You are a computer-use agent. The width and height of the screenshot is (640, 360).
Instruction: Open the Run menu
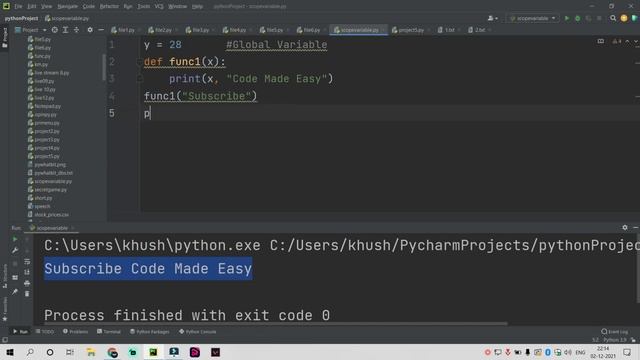(128, 6)
